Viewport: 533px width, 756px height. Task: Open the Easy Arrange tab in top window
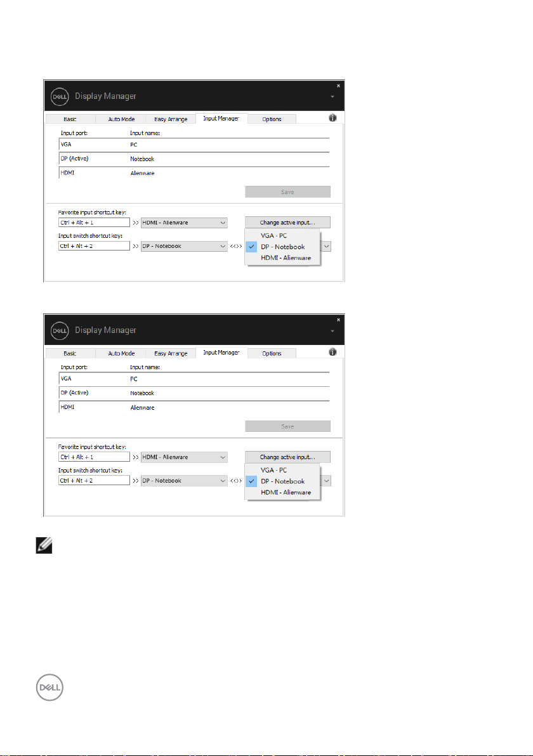(170, 119)
